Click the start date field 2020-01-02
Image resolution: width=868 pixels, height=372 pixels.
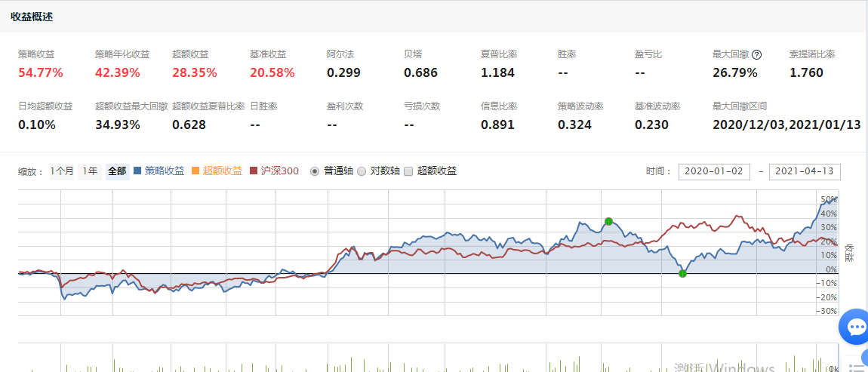click(x=714, y=171)
